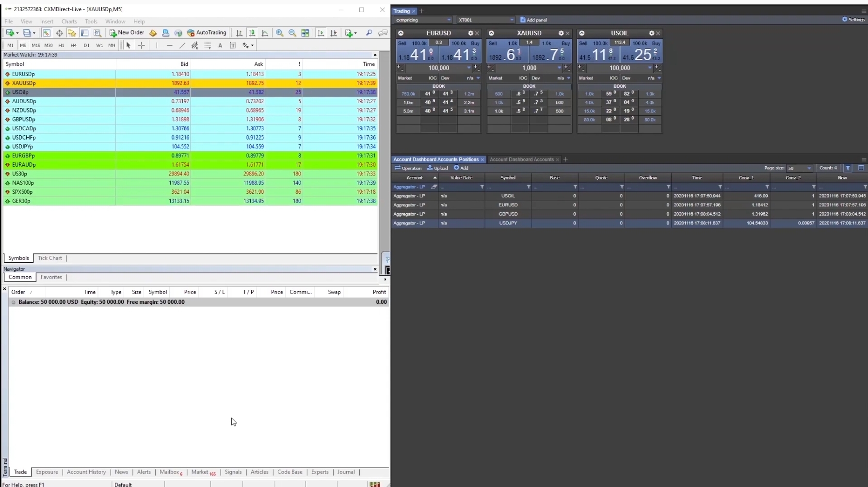This screenshot has height=487, width=868.
Task: Select the horizontal line drawing tool
Action: point(169,45)
